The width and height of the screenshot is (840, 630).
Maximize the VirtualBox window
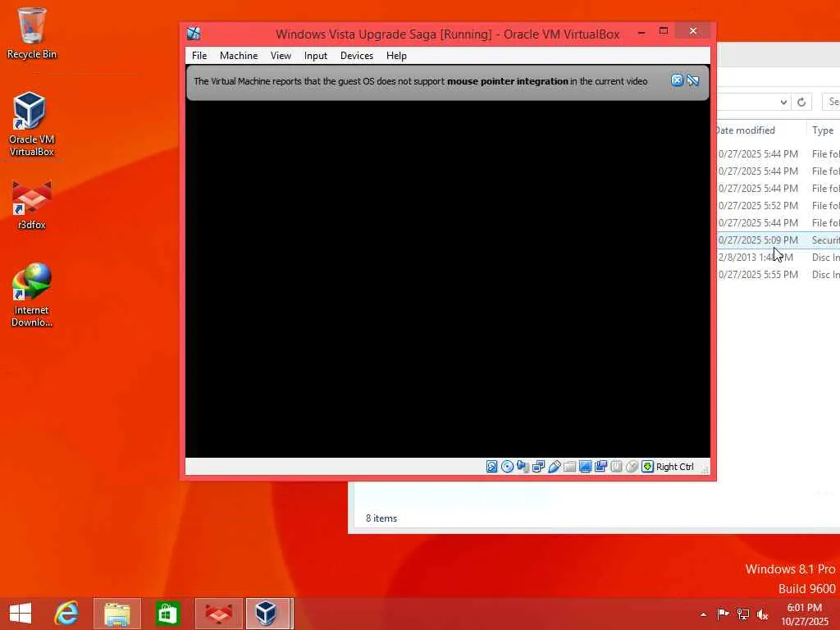tap(664, 31)
